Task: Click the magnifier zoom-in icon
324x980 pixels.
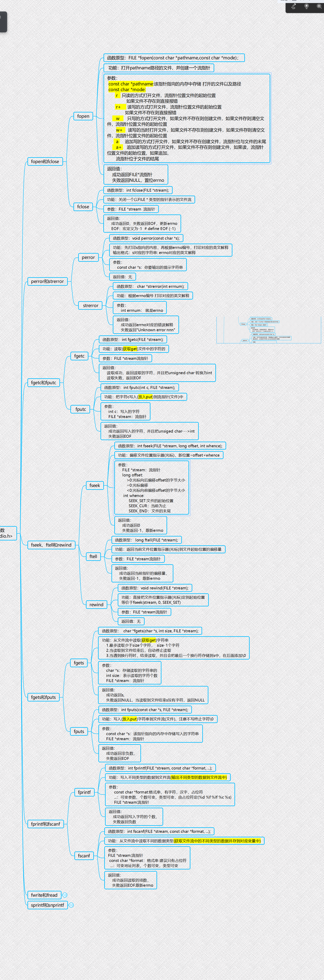Action: (319, 6)
